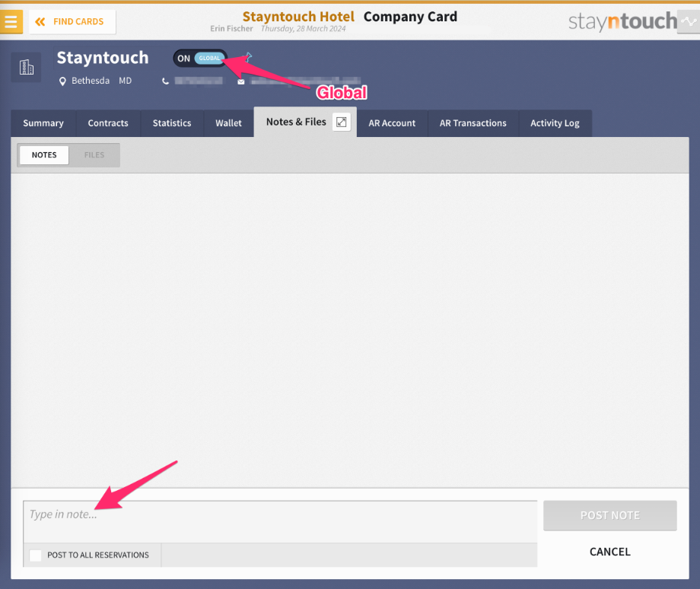
Task: Open the AR Account tab
Action: pos(392,123)
